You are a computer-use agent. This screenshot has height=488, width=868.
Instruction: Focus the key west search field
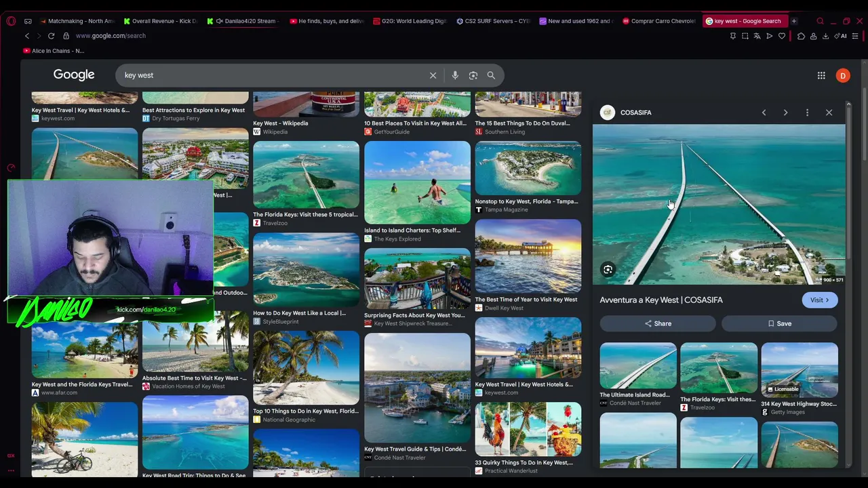click(x=271, y=75)
